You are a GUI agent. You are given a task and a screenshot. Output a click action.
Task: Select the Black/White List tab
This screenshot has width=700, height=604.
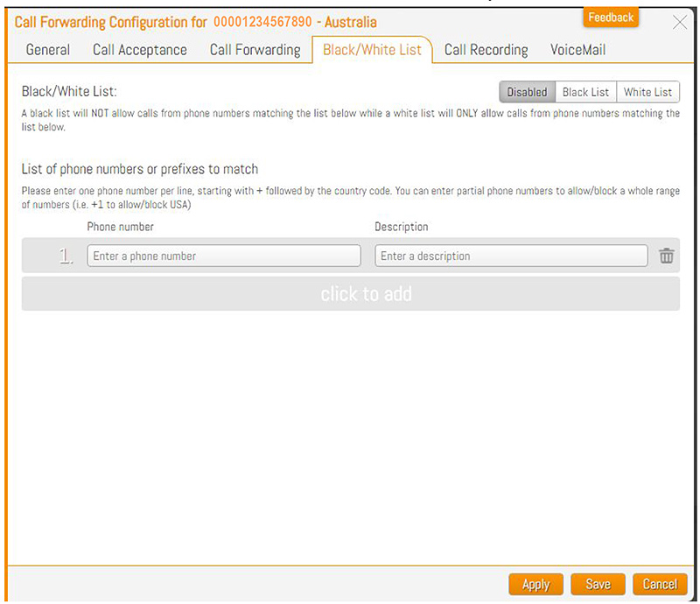click(x=372, y=50)
